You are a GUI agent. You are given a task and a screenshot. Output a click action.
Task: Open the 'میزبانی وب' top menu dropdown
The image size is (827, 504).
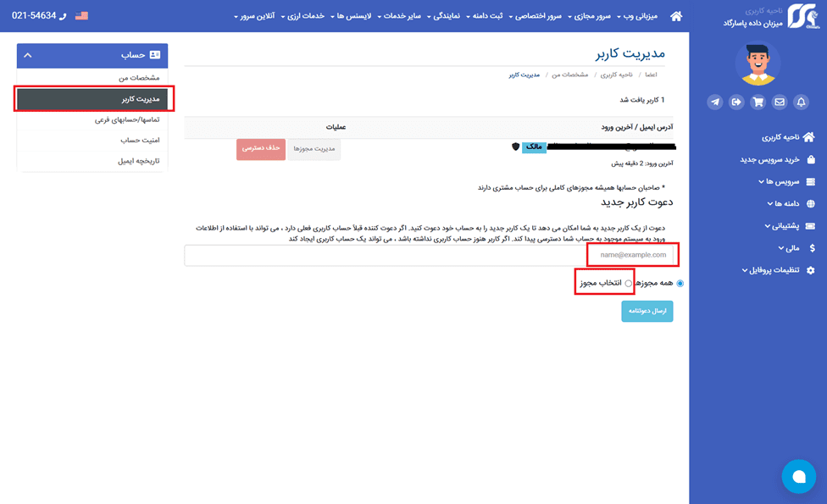point(636,16)
